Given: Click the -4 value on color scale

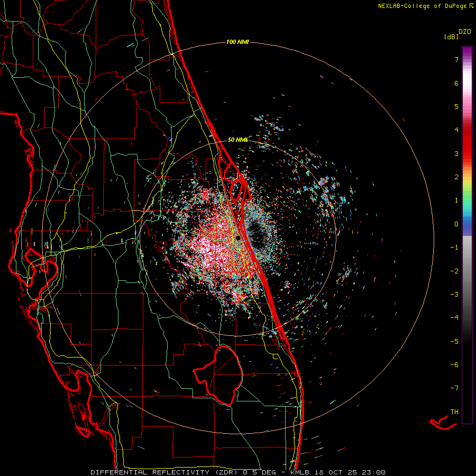Looking at the screenshot, I should pyautogui.click(x=454, y=318).
